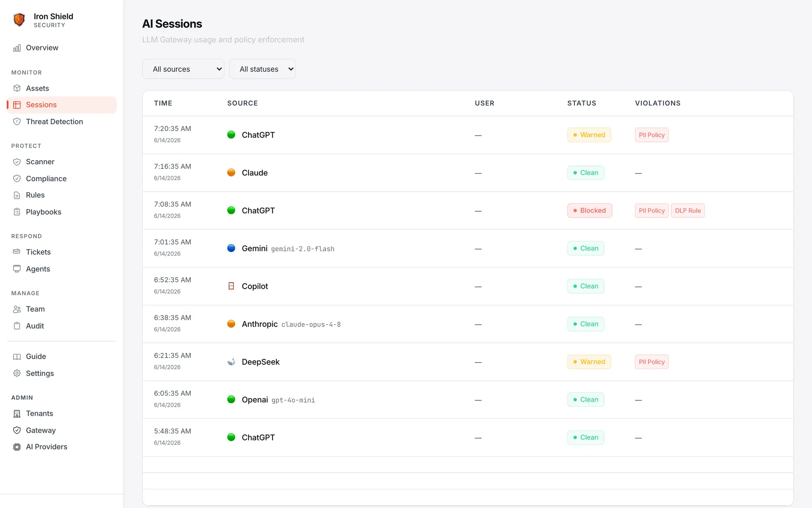Click the Threat Detection shield icon

[17, 121]
